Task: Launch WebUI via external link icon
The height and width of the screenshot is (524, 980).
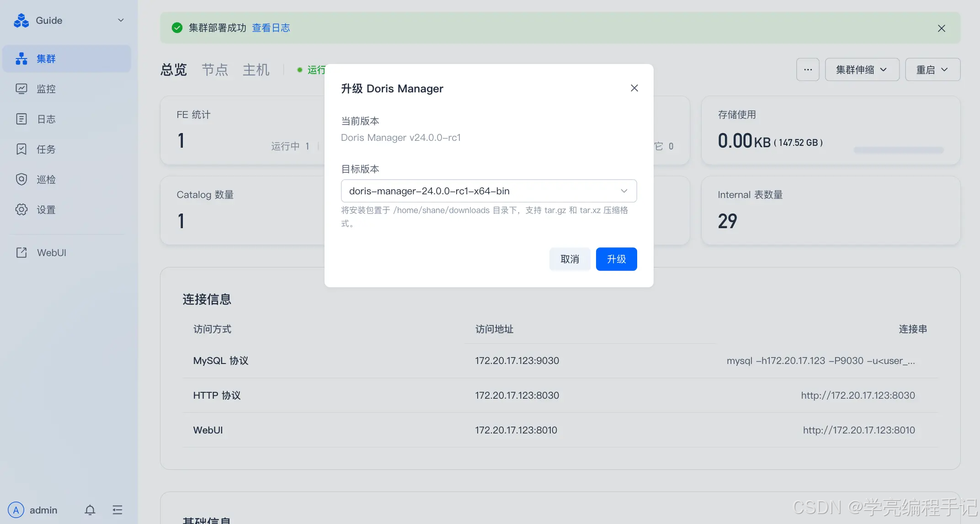Action: tap(21, 252)
